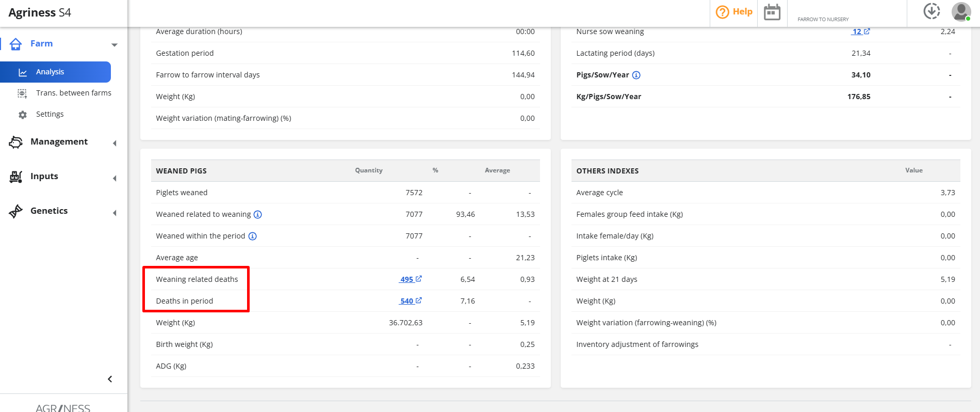This screenshot has height=412, width=980.
Task: Collapse the Farm menu arrow
Action: tap(115, 45)
